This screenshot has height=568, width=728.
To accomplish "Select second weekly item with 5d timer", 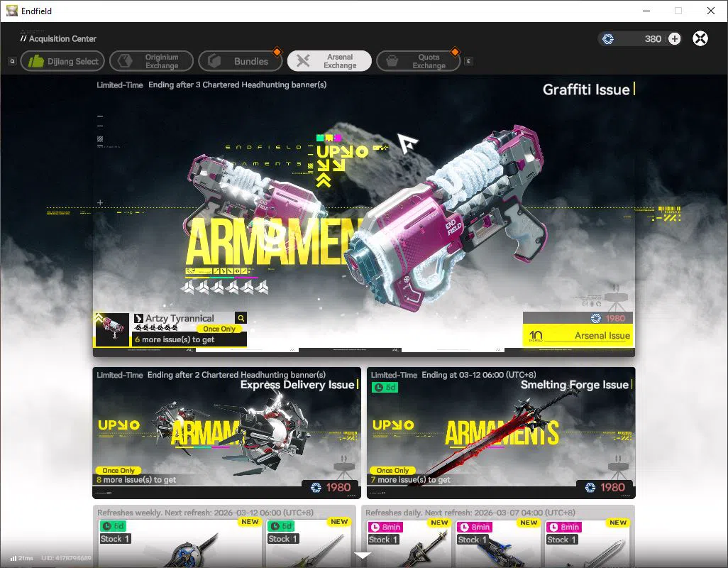I will (309, 542).
